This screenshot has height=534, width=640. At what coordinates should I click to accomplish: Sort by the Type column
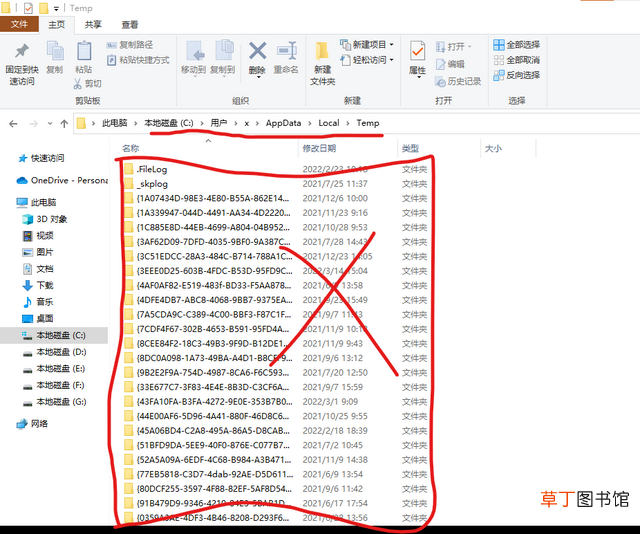click(439, 148)
